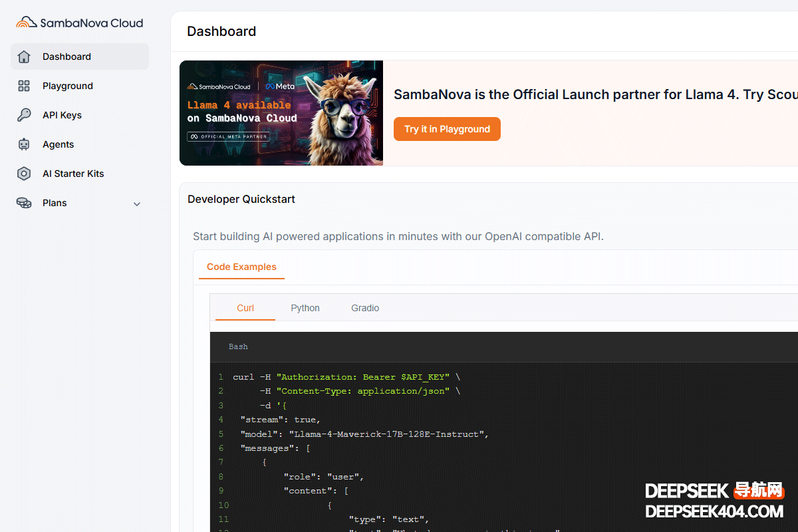
Task: Click the "stream": true code line
Action: click(281, 420)
